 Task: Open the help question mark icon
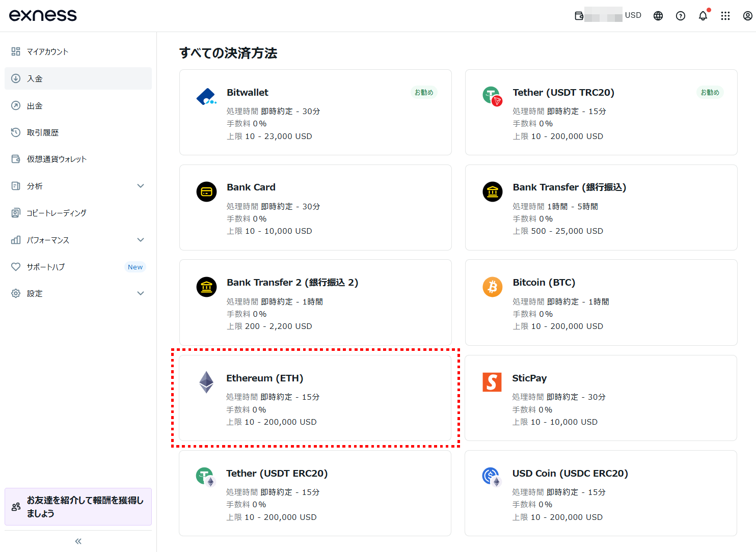(681, 16)
